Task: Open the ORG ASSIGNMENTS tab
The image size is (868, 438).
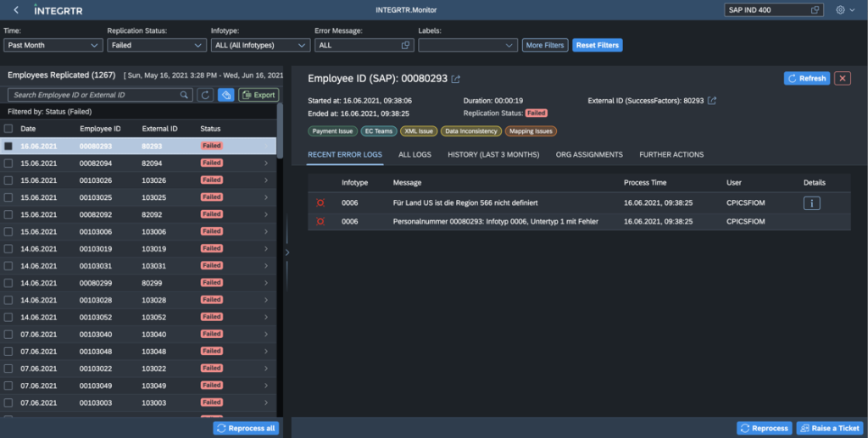Action: [x=589, y=155]
